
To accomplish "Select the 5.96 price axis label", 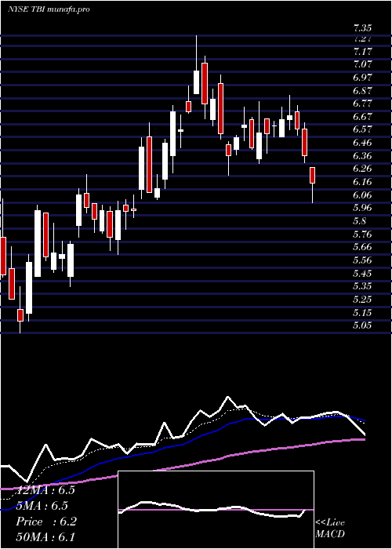I will 362,208.
